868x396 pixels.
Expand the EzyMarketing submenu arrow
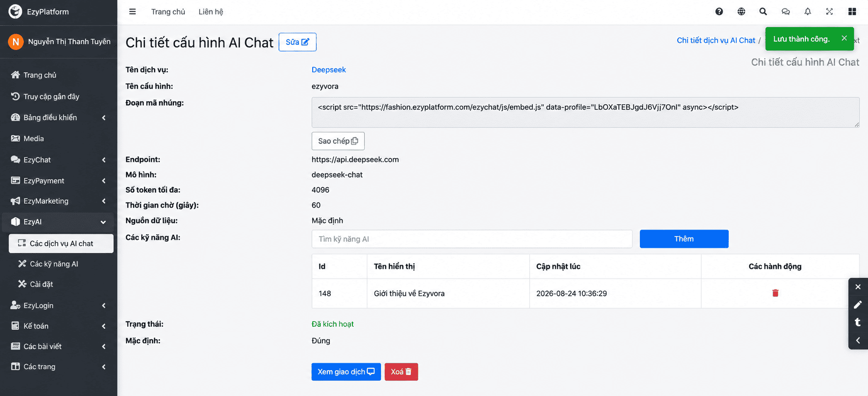pos(104,201)
